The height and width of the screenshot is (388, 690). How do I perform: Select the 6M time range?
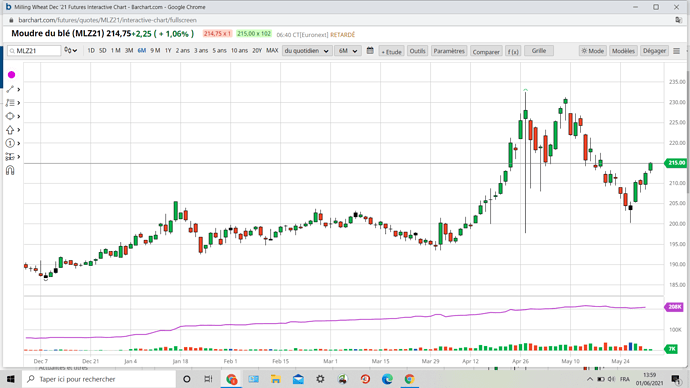coord(142,51)
